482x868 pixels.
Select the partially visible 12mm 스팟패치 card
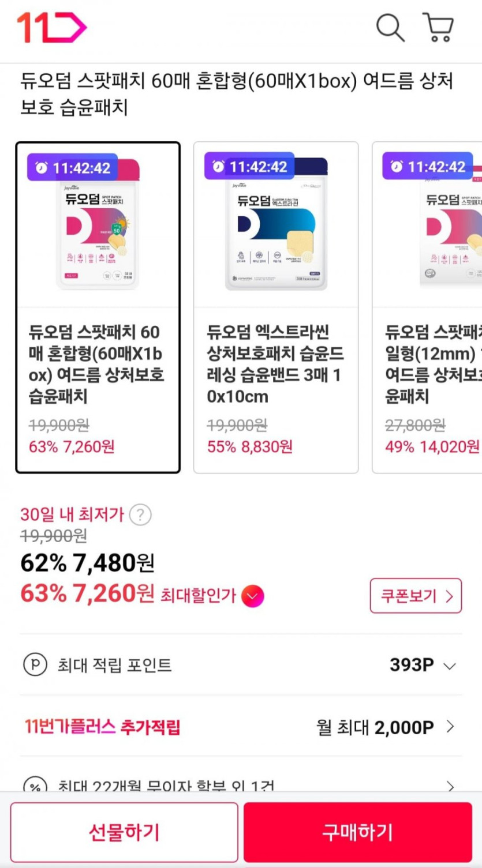click(430, 306)
